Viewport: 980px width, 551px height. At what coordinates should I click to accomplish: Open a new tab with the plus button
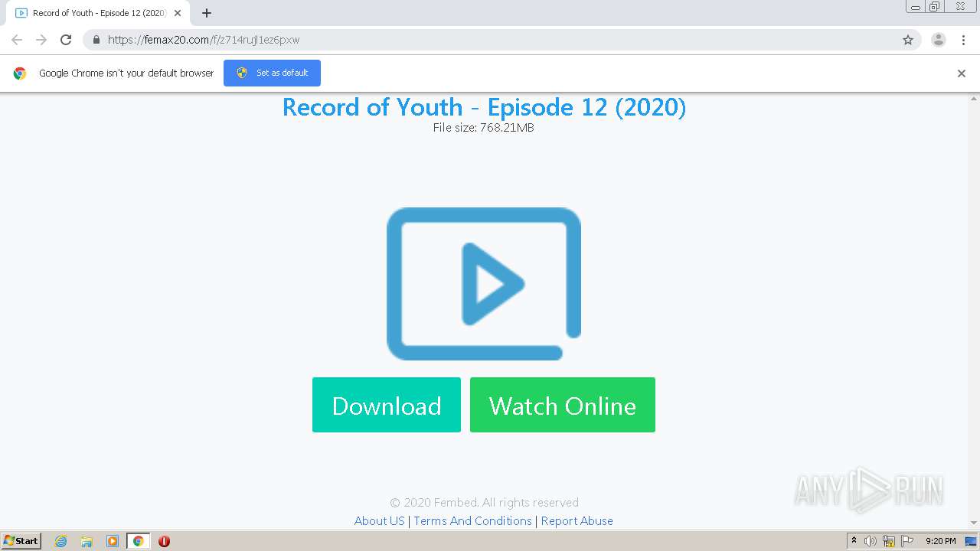click(207, 13)
